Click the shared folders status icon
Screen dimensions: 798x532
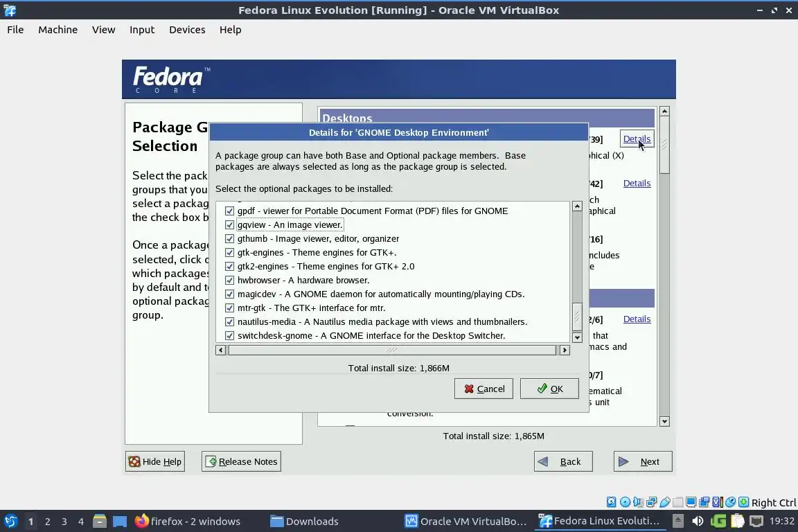tap(678, 502)
